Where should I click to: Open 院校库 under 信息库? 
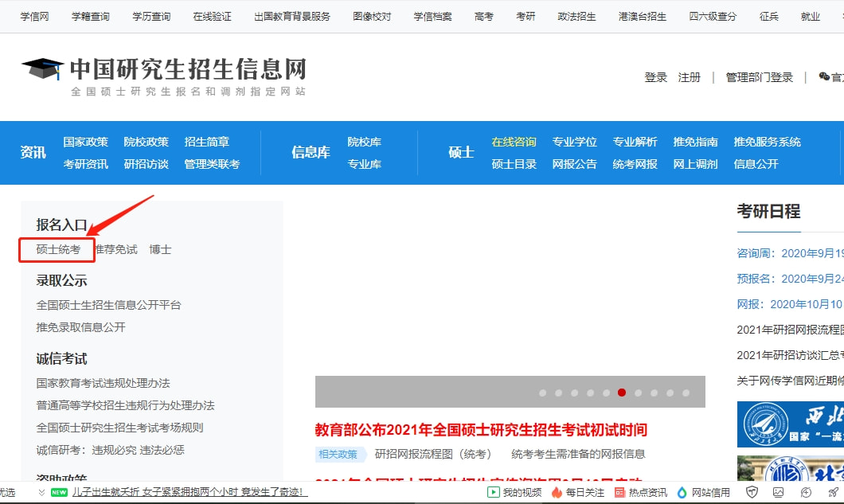[365, 142]
